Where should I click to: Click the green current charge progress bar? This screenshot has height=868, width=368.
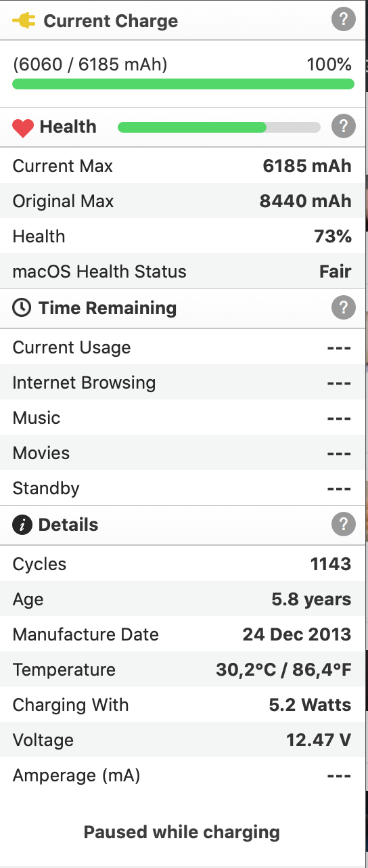click(183, 84)
